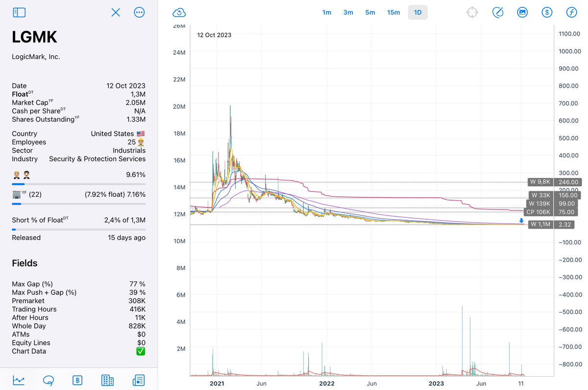Select the 1D timeframe
Image resolution: width=588 pixels, height=390 pixels.
[418, 12]
